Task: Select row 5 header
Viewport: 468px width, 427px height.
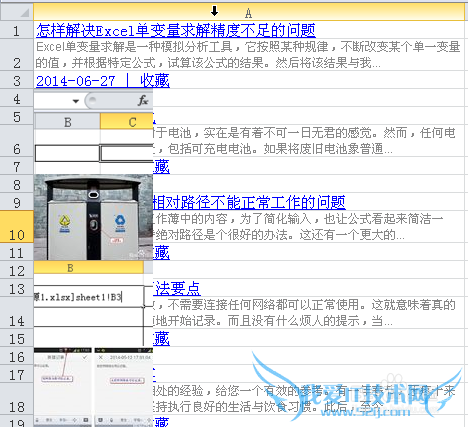Action: [x=17, y=116]
